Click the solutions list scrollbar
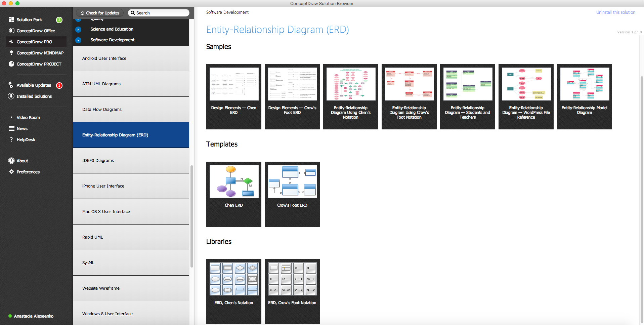644x325 pixels. pos(192,216)
